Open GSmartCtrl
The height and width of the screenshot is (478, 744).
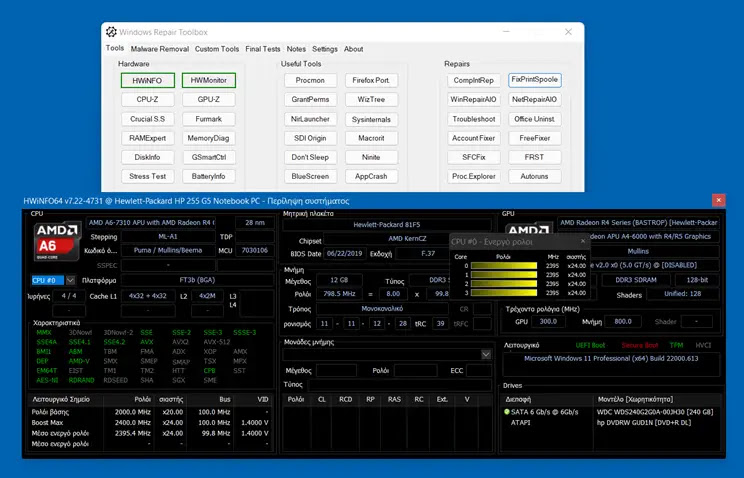[x=209, y=157]
